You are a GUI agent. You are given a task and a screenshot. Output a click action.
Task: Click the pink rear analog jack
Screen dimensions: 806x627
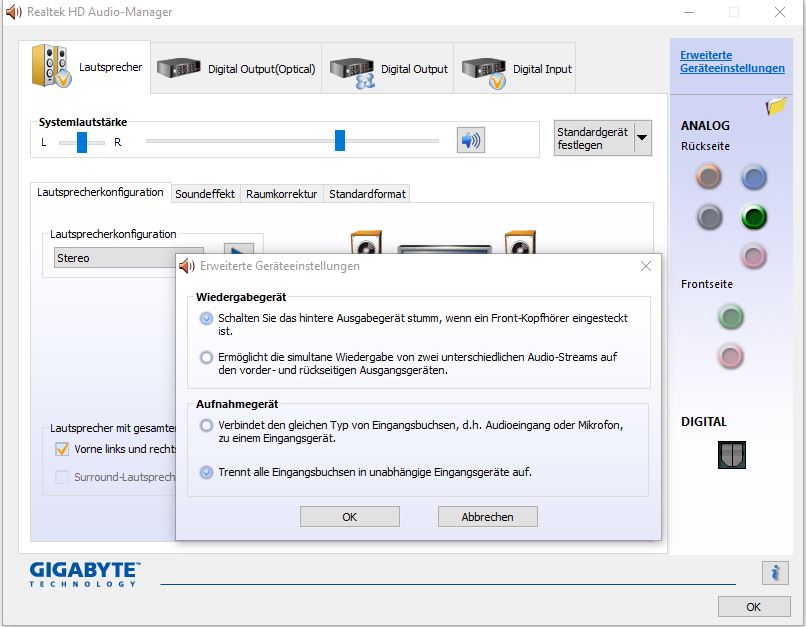click(754, 256)
